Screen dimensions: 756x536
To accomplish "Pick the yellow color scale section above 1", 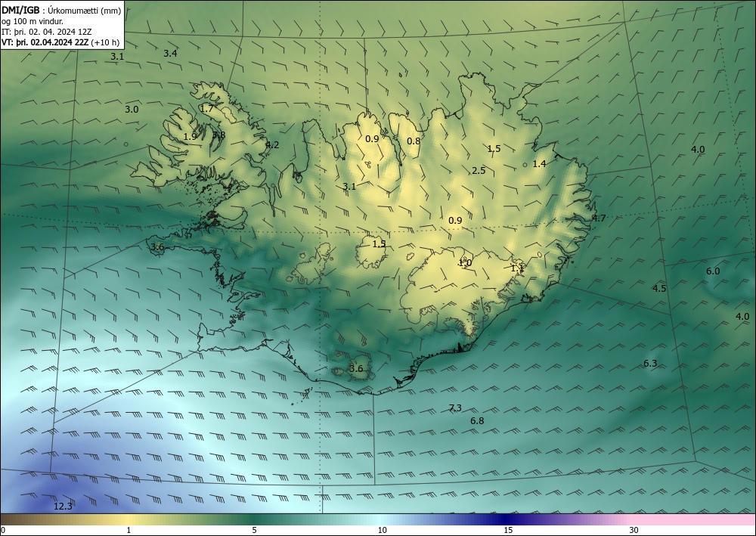I will [129, 519].
